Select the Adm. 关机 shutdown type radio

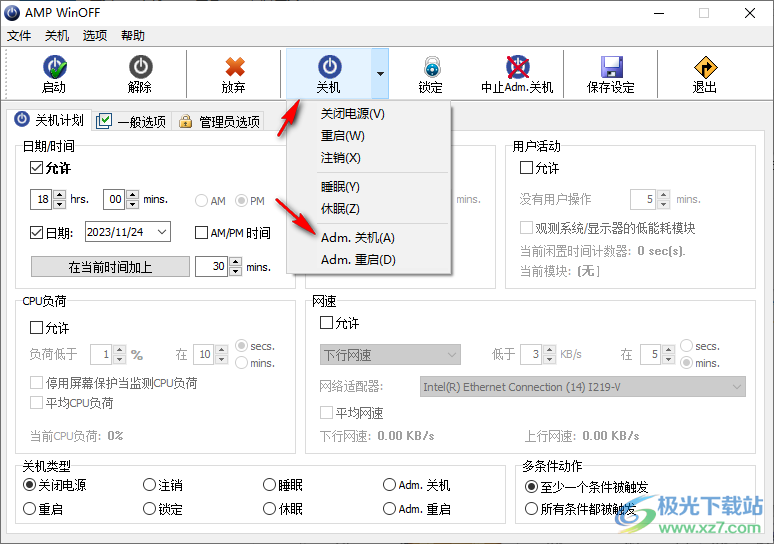tap(389, 485)
